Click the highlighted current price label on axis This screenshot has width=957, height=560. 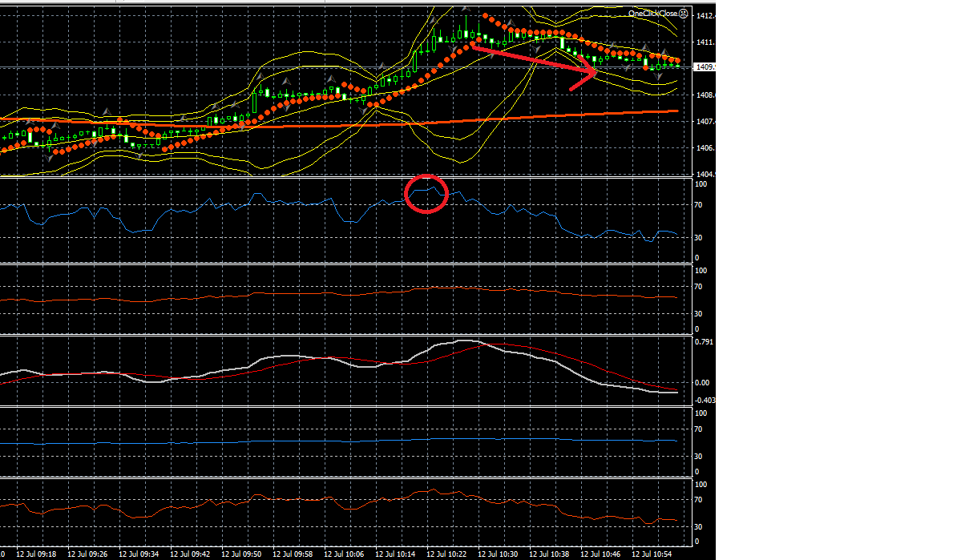pyautogui.click(x=705, y=67)
